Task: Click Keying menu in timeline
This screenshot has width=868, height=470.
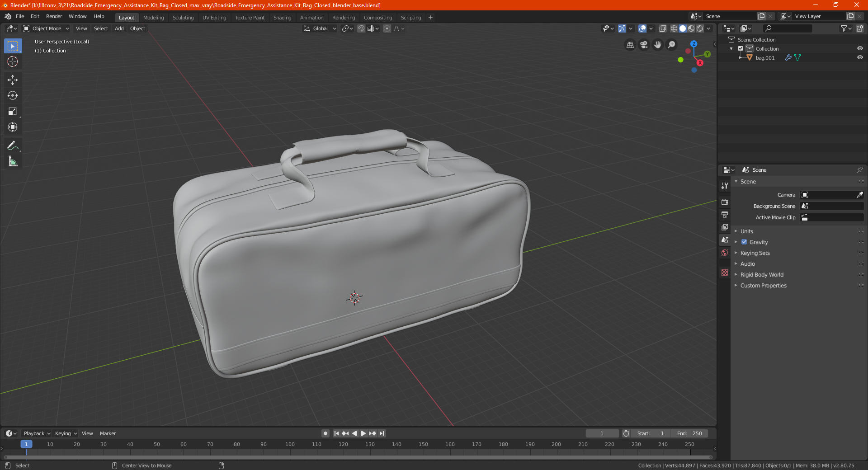Action: [x=66, y=433]
